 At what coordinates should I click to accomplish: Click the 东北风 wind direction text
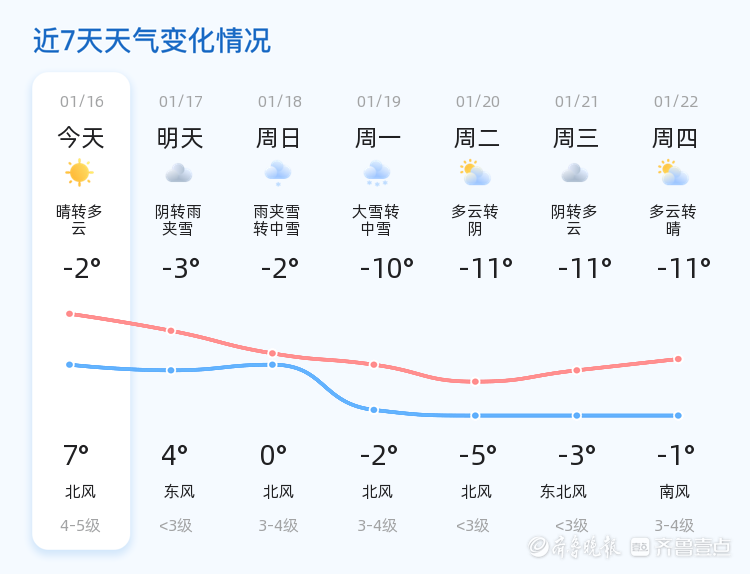point(563,491)
